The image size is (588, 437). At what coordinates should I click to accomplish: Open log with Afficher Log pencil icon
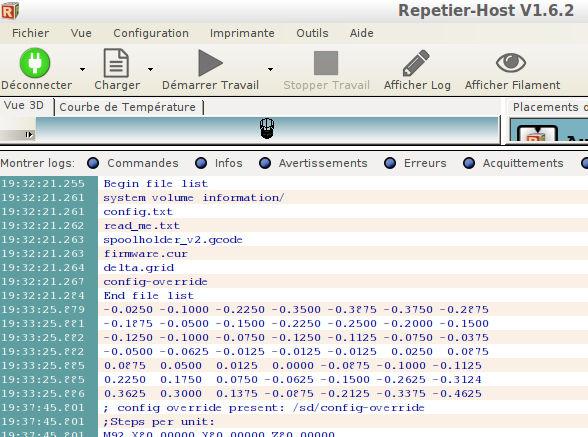pyautogui.click(x=416, y=63)
